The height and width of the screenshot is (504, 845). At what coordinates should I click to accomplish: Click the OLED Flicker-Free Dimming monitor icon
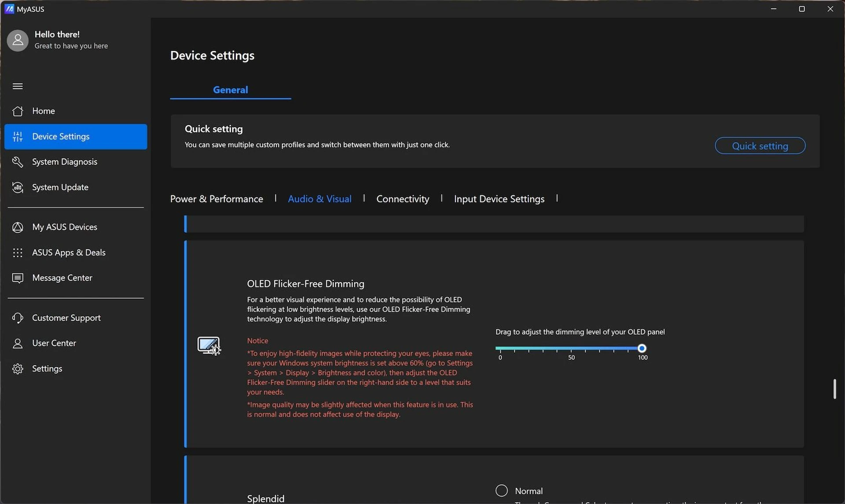(x=209, y=346)
